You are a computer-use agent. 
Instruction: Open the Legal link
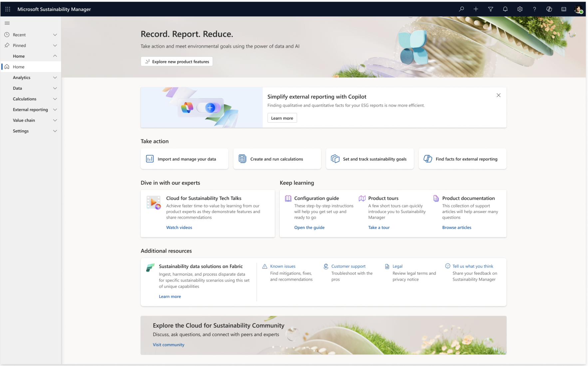398,266
